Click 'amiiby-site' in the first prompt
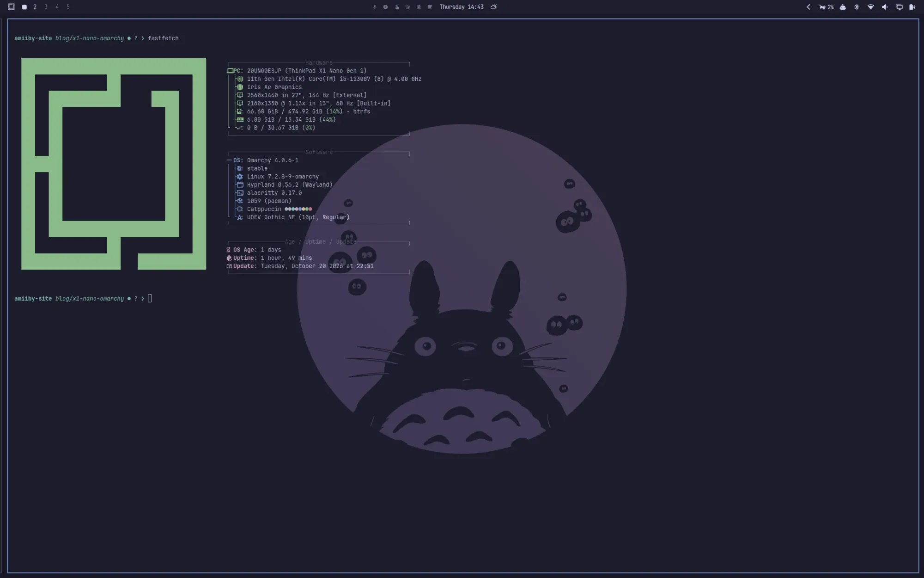 pyautogui.click(x=33, y=38)
